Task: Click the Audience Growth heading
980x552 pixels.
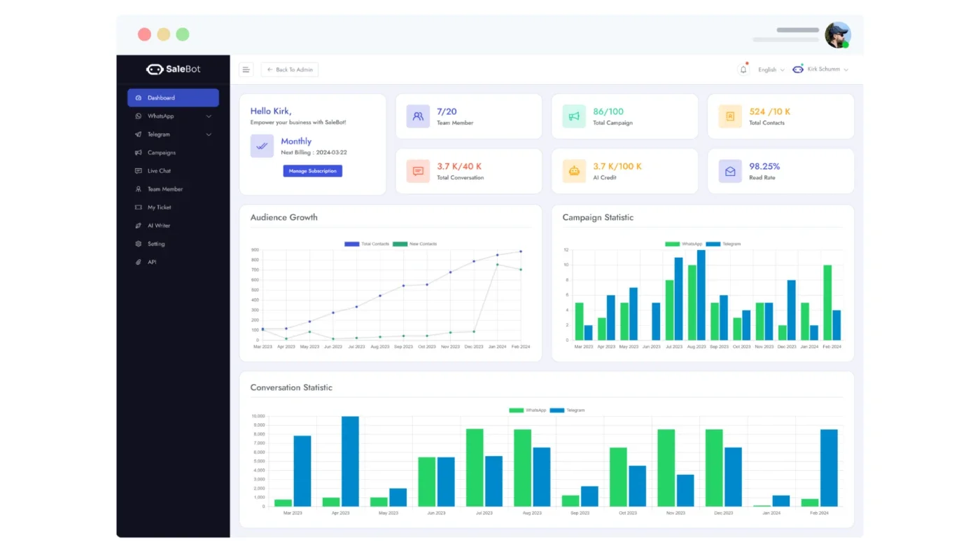Action: pyautogui.click(x=284, y=217)
